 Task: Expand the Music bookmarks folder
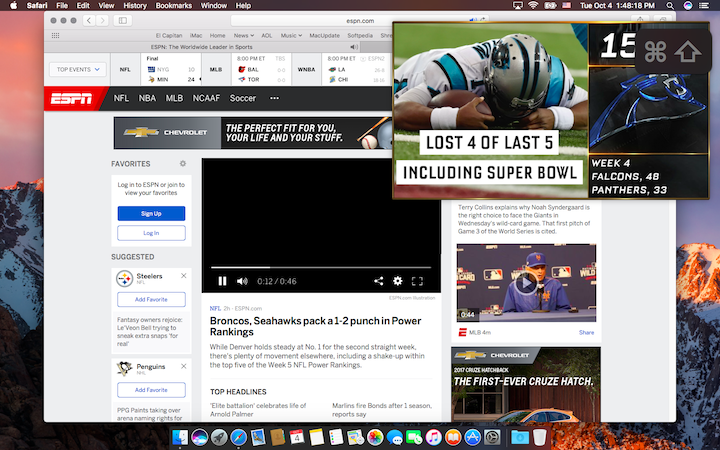click(291, 35)
